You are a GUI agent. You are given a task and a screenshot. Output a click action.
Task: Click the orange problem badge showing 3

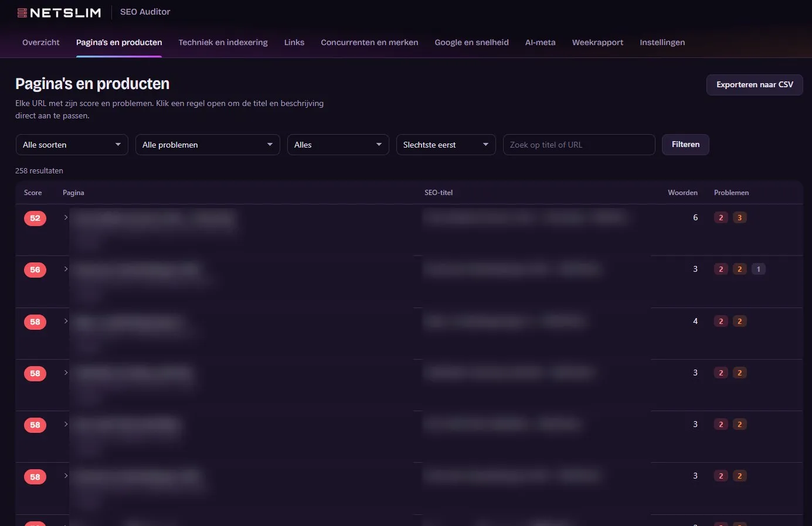[x=740, y=218]
